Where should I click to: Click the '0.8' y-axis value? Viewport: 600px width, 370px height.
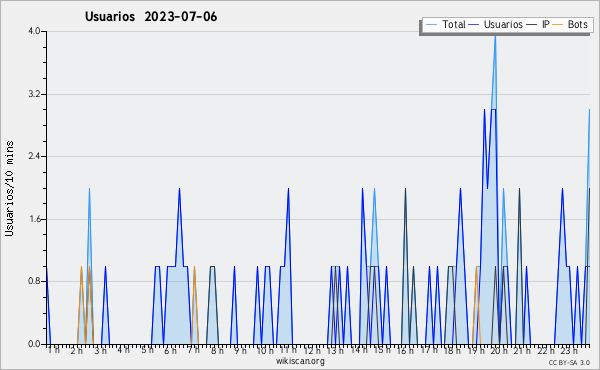[x=34, y=282]
